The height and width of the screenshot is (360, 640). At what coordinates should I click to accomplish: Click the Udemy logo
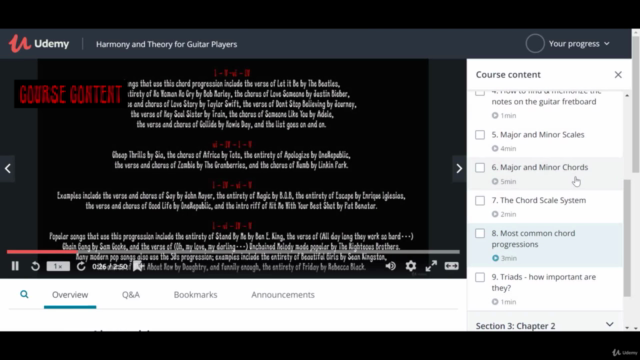[x=39, y=44]
